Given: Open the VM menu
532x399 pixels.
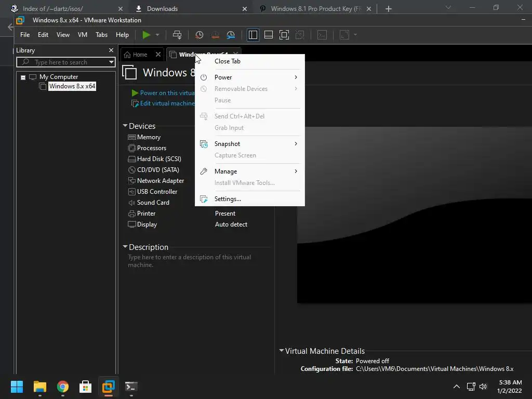Looking at the screenshot, I should (x=83, y=35).
